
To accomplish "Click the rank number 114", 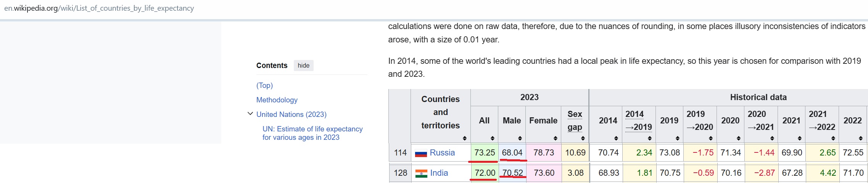I will (400, 152).
